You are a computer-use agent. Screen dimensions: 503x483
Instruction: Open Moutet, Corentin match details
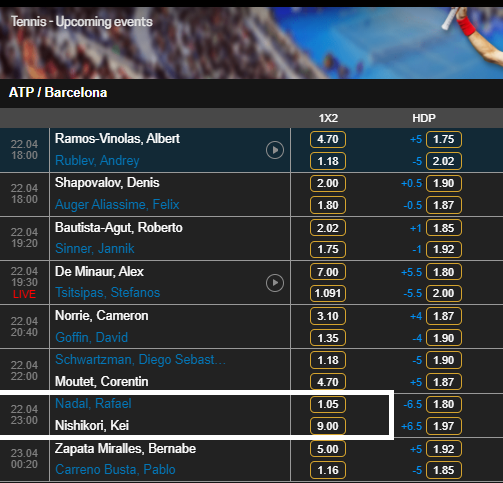coord(102,381)
